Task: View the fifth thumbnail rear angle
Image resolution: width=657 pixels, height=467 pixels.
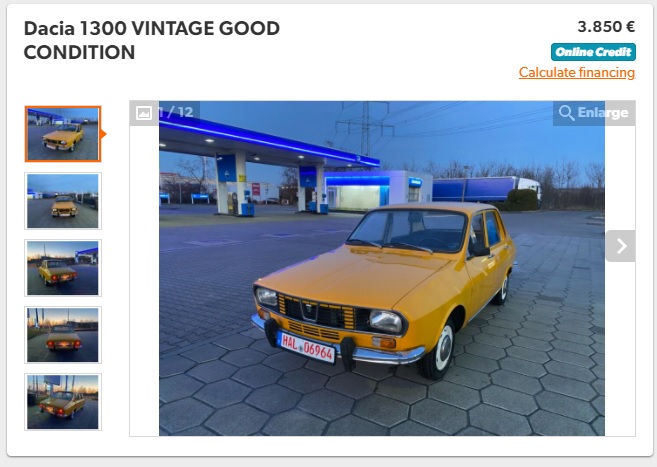Action: 63,402
